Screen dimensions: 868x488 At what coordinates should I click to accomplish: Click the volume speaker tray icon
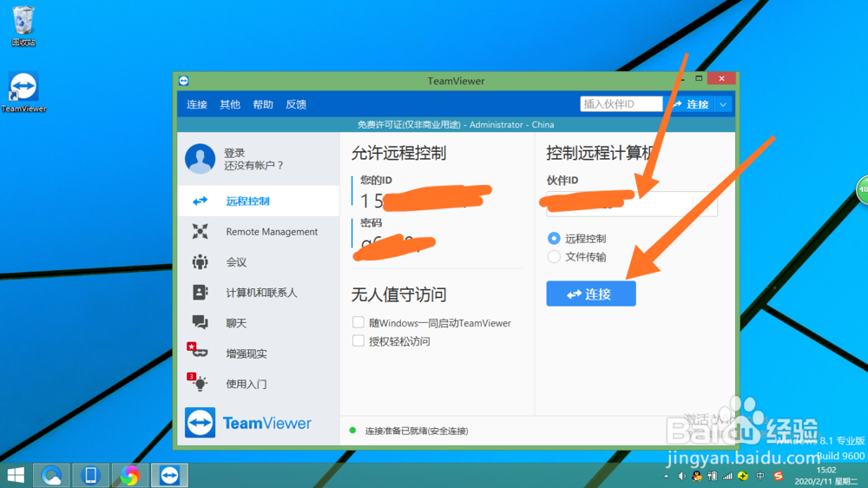[x=681, y=476]
